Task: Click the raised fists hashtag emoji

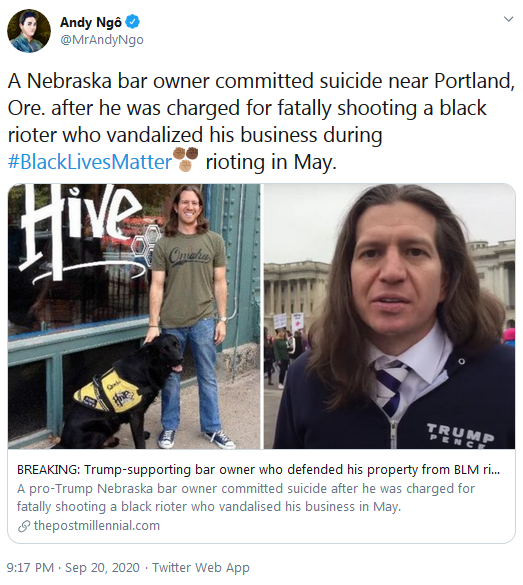Action: click(186, 159)
